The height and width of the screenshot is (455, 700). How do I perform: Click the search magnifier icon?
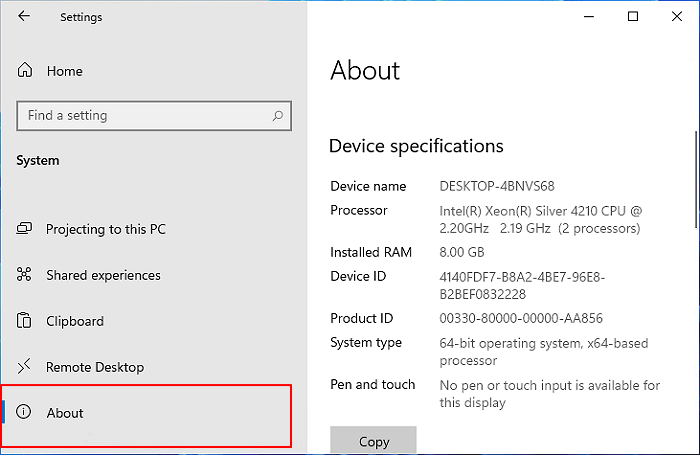278,116
